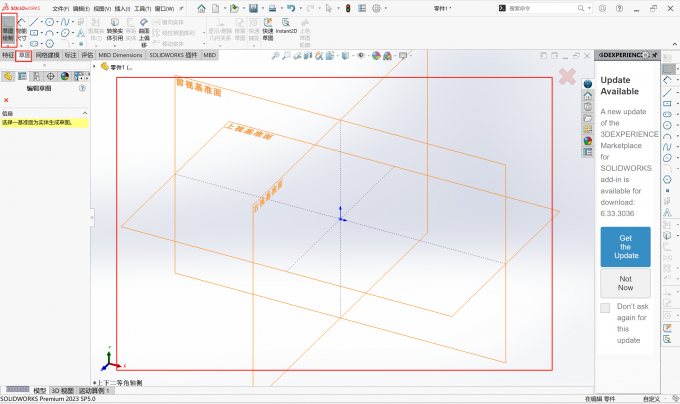Open the DisplayManager color ball tab
Viewport: 680px width, 404px height.
coord(65,76)
